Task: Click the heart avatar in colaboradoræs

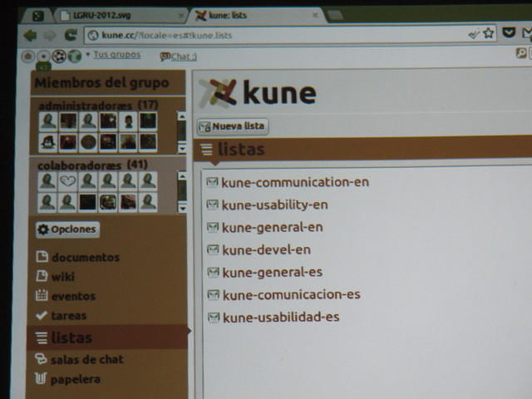Action: (x=67, y=181)
